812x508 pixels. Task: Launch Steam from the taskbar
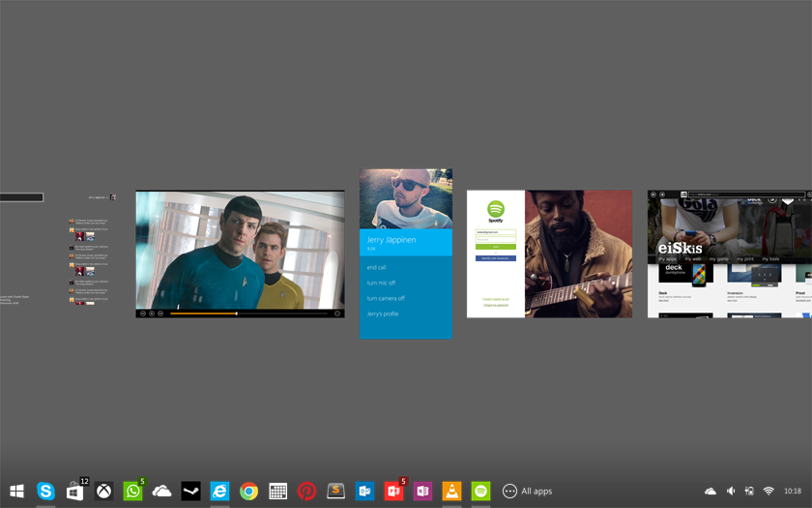191,491
